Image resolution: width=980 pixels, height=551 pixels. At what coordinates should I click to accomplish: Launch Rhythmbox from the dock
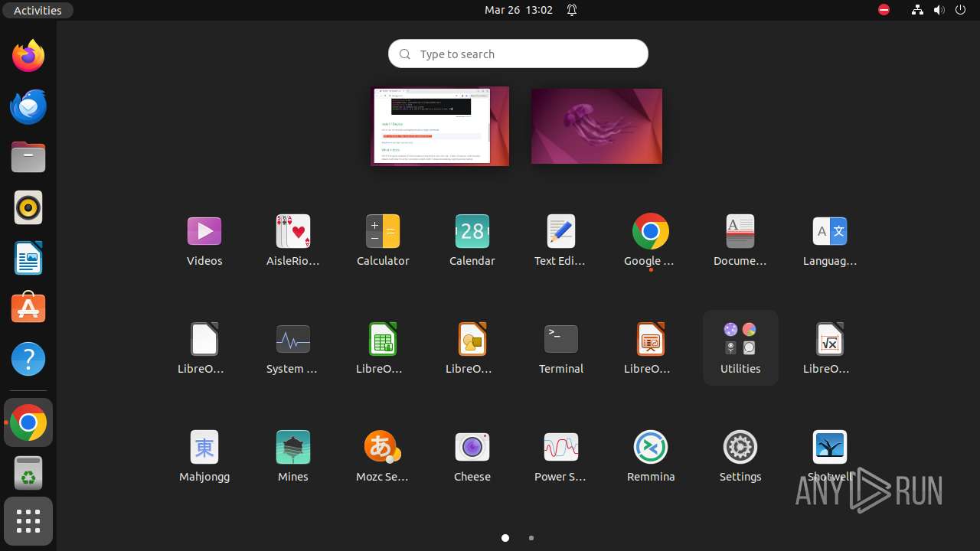point(28,207)
